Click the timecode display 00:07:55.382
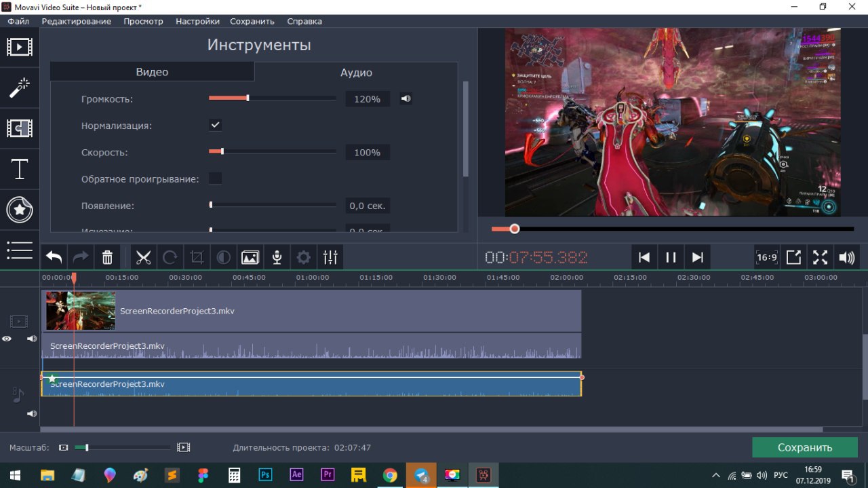 (x=536, y=258)
